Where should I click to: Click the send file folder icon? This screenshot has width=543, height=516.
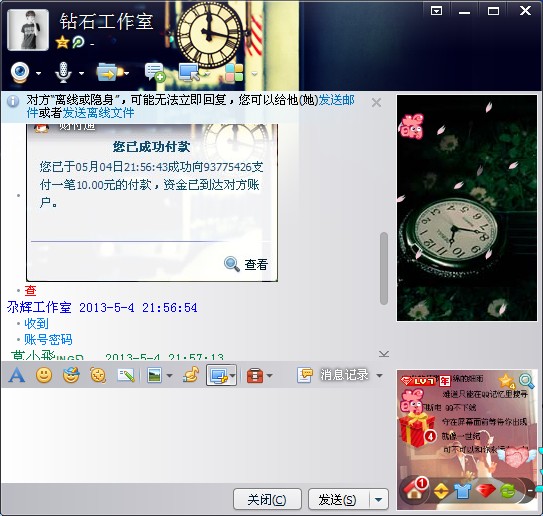[x=108, y=72]
